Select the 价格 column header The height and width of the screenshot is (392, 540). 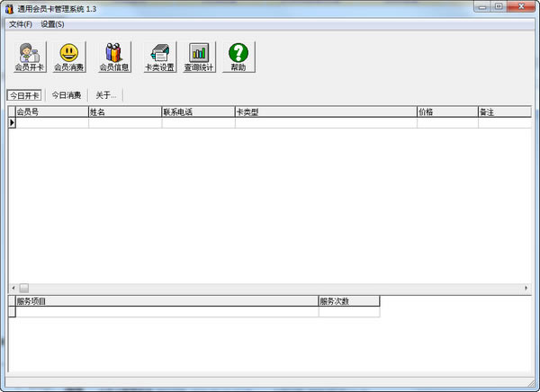447,111
